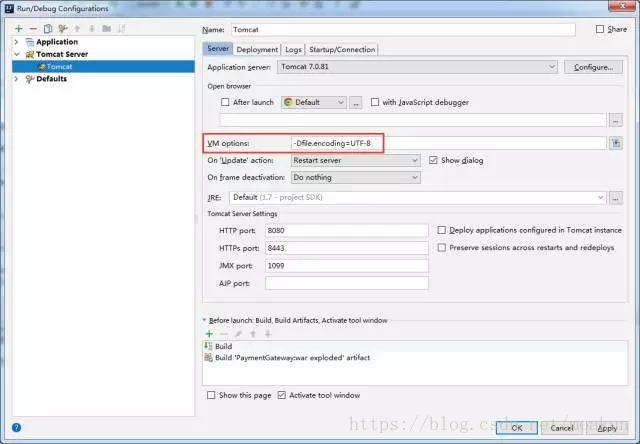Image resolution: width=640 pixels, height=444 pixels.
Task: Switch to the Server tab
Action: (218, 49)
